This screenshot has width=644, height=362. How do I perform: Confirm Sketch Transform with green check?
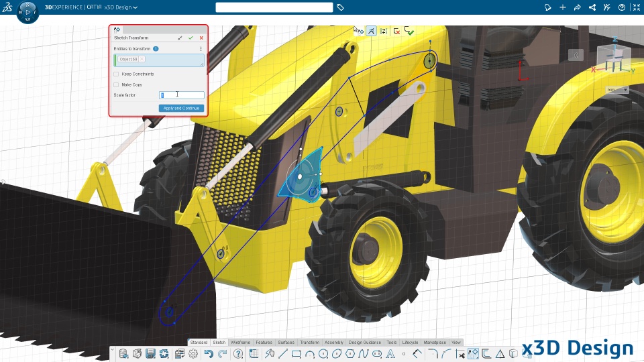tap(191, 38)
